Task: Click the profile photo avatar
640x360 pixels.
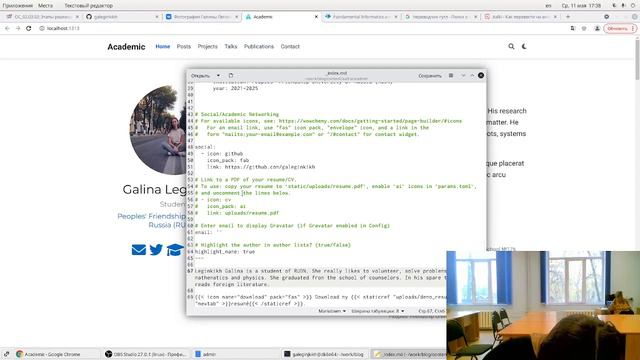Action: point(158,130)
